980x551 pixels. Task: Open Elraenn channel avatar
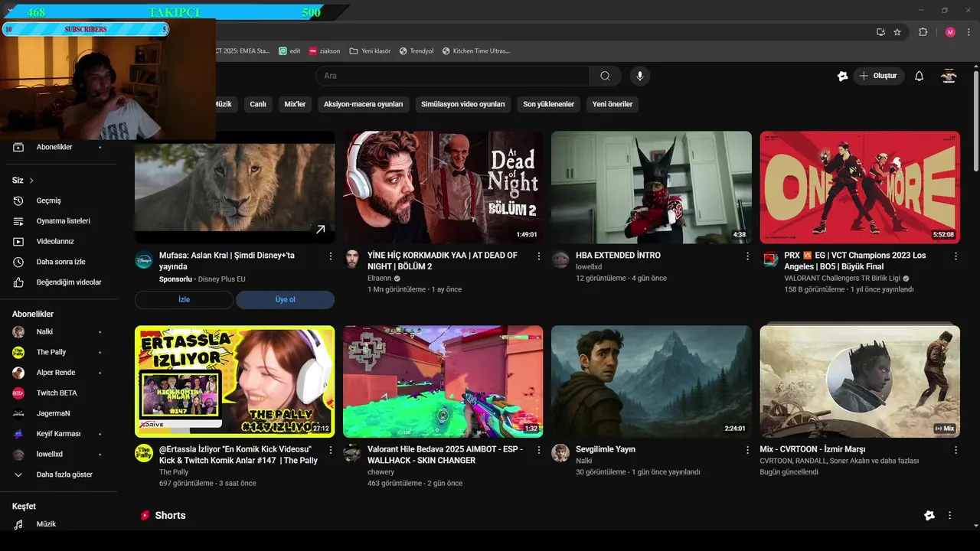pyautogui.click(x=352, y=259)
